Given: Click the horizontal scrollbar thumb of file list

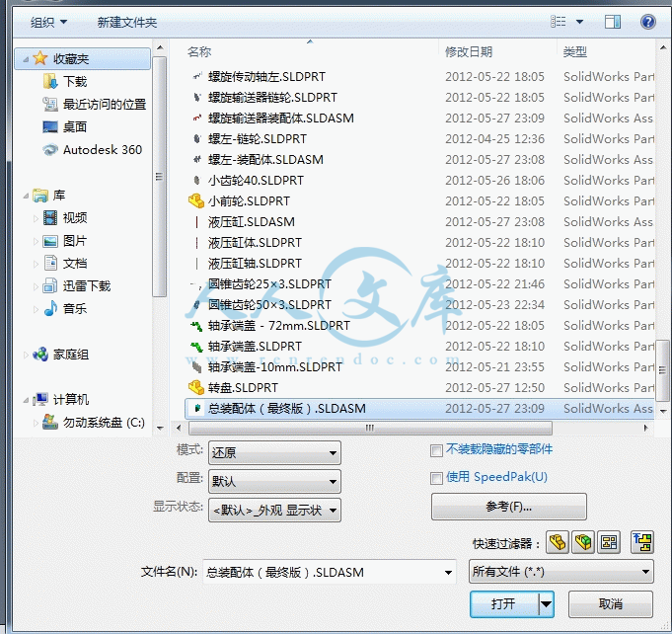Looking at the screenshot, I should pos(370,428).
